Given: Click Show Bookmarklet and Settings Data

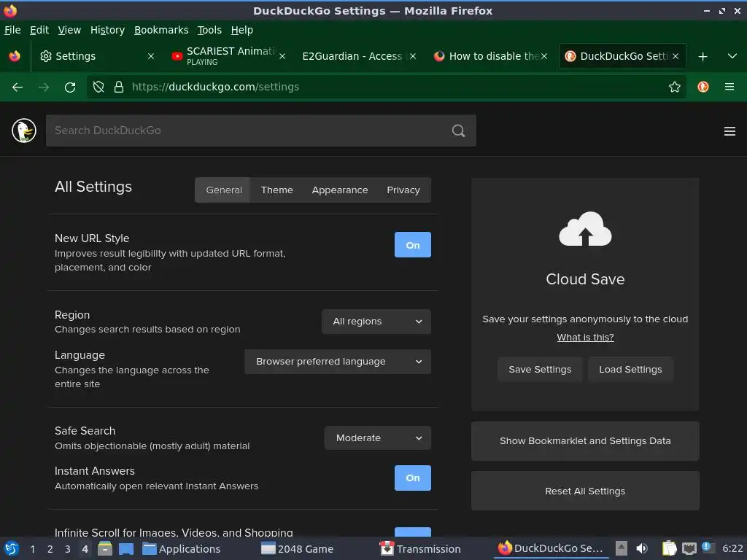Looking at the screenshot, I should 585,441.
